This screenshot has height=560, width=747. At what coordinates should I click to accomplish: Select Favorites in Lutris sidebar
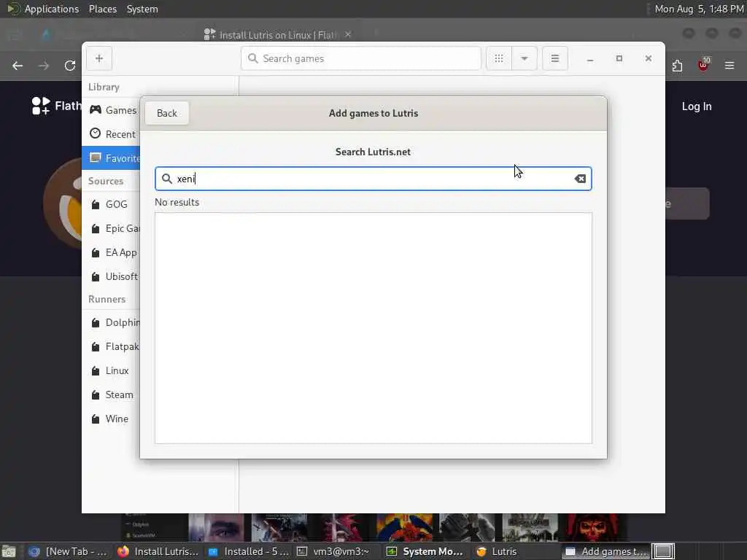pos(112,158)
